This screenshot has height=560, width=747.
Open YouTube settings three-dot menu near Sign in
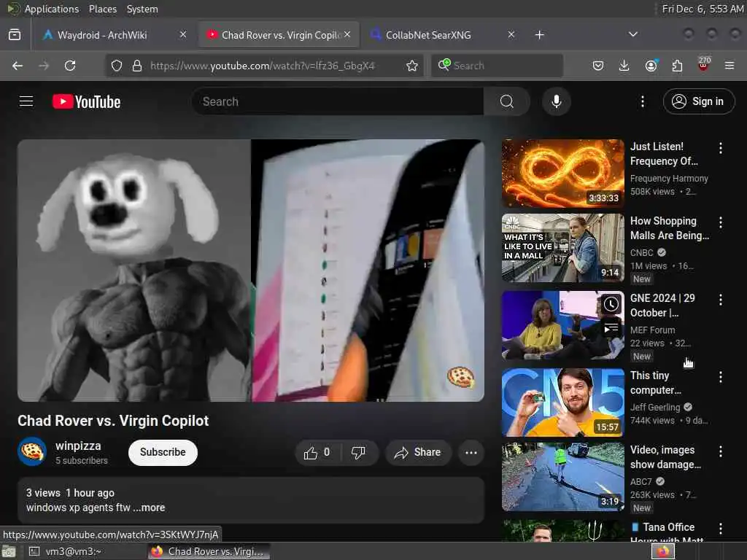point(642,101)
